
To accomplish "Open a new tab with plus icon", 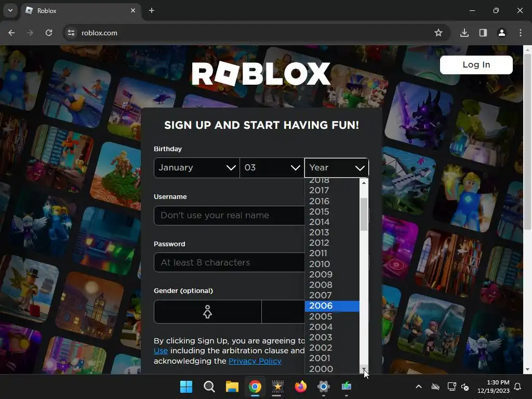I will tap(152, 10).
